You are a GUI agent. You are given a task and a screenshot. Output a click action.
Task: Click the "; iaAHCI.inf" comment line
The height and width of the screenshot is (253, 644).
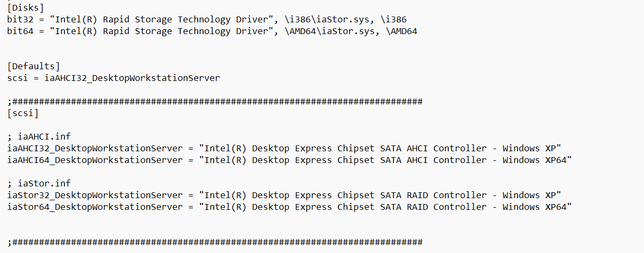(39, 136)
